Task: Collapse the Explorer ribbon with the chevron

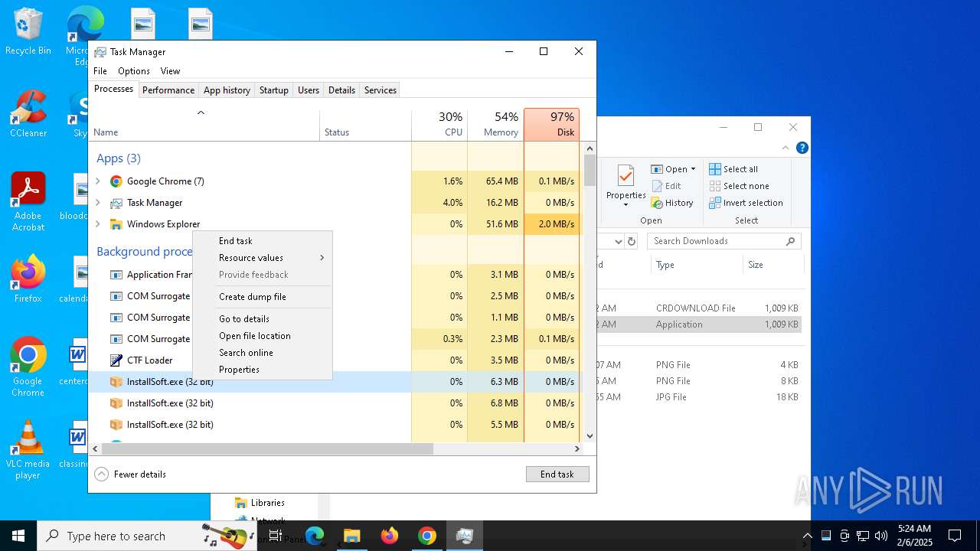Action: point(786,148)
